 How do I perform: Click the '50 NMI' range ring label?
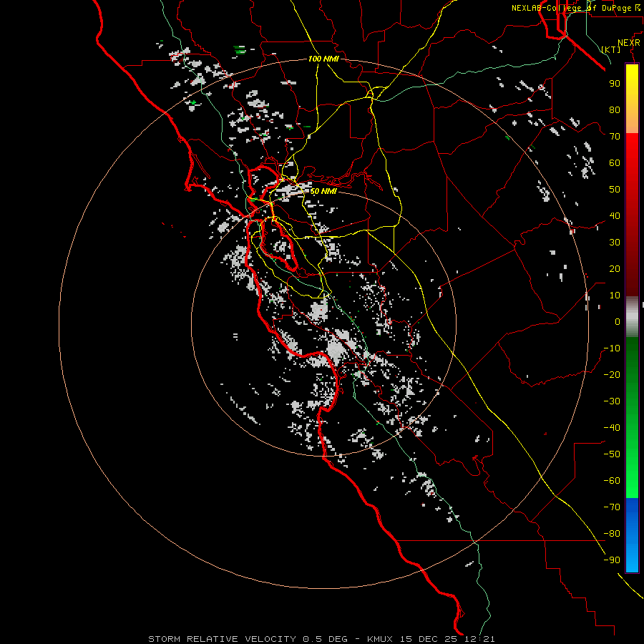click(x=323, y=191)
